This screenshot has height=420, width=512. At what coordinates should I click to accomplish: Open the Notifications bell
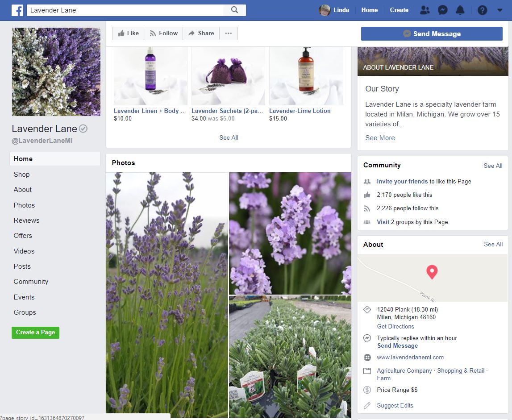[460, 10]
